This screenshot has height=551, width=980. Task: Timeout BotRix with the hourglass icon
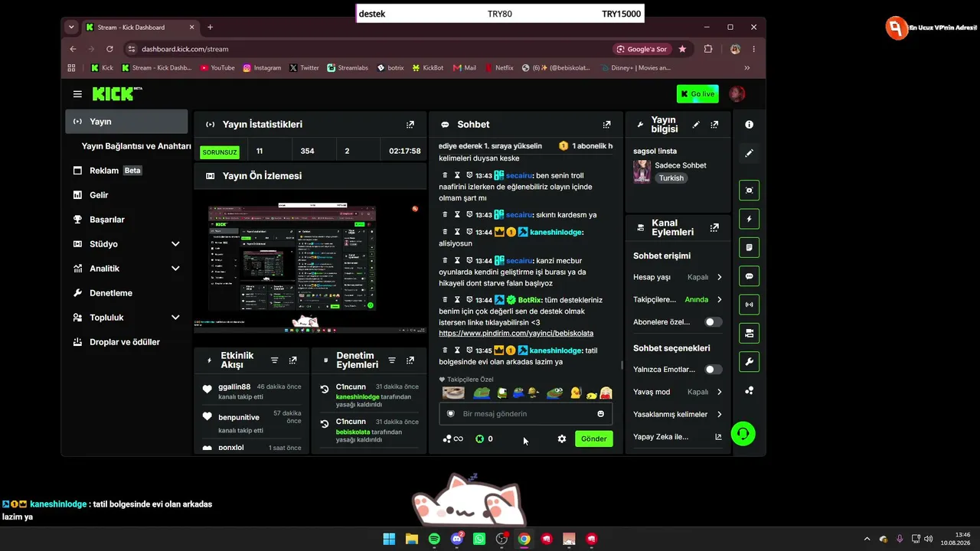(457, 300)
